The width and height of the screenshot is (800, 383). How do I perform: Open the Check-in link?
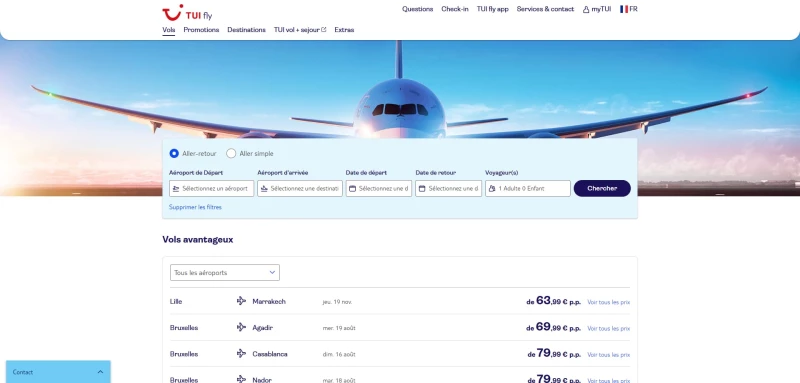[x=455, y=9]
